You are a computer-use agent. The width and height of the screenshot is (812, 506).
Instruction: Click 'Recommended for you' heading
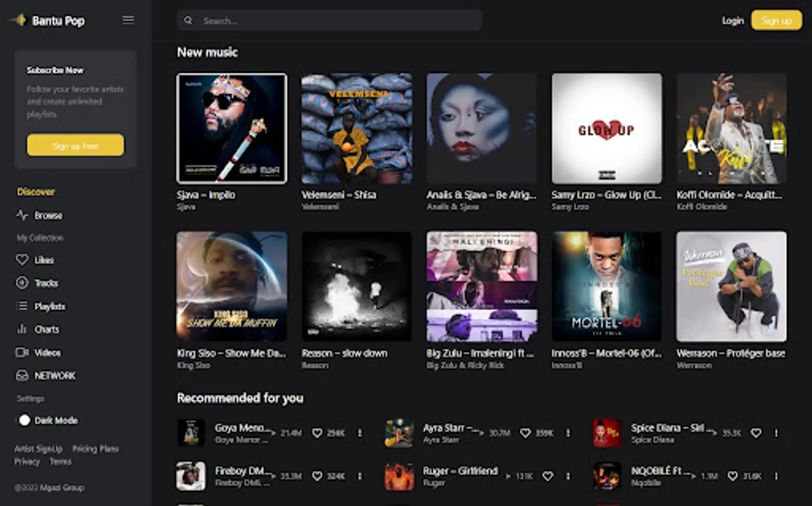[240, 398]
